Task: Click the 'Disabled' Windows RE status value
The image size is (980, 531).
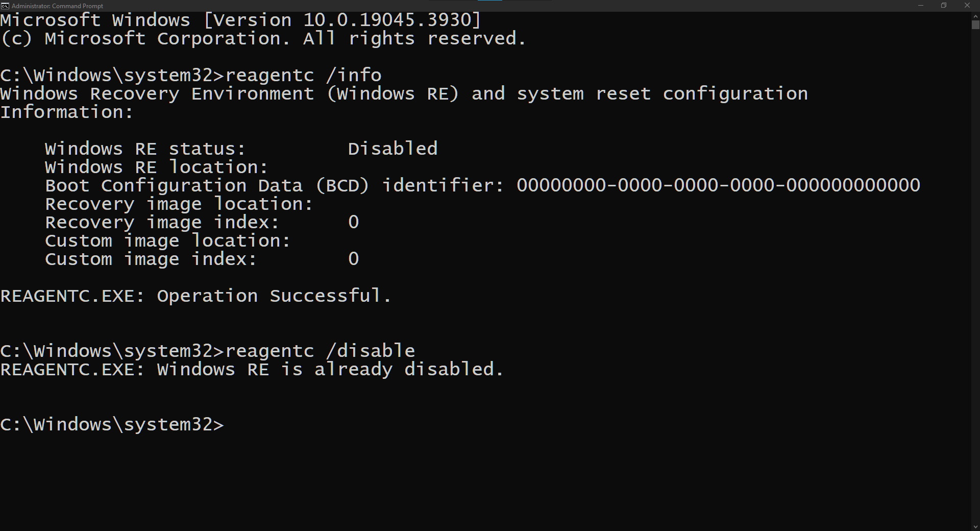Action: [393, 149]
